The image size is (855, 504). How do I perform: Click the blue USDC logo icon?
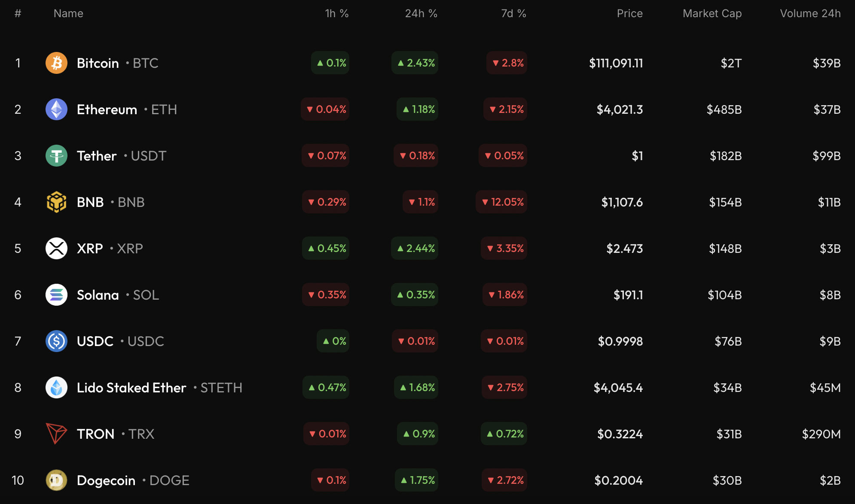coord(56,341)
